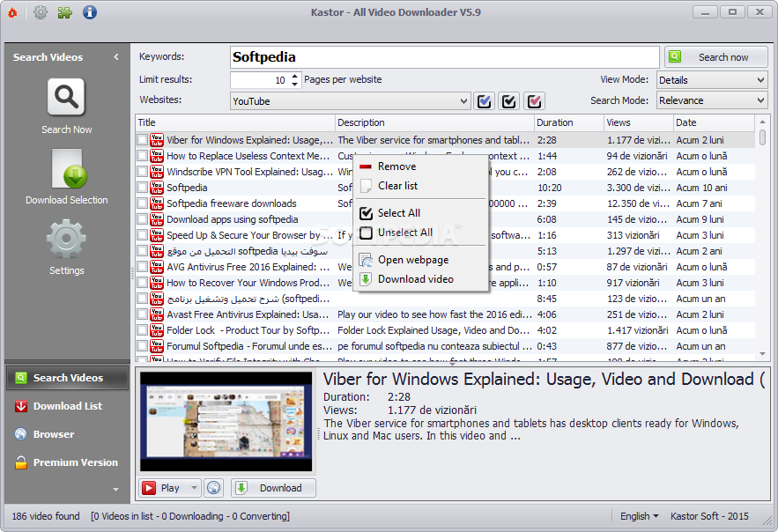The height and width of the screenshot is (532, 778).
Task: Open the View Mode Details dropdown
Action: point(712,80)
